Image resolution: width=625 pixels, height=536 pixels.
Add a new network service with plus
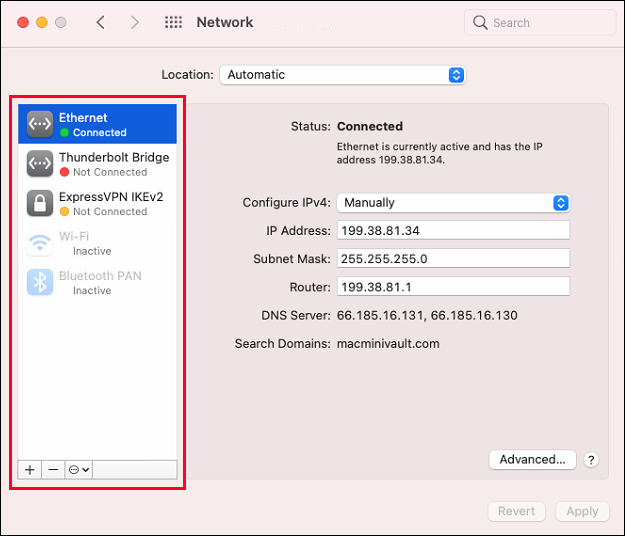point(29,470)
